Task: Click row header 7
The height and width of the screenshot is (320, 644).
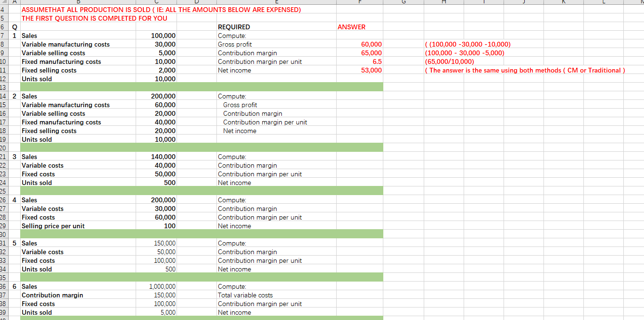Action: 4,36
